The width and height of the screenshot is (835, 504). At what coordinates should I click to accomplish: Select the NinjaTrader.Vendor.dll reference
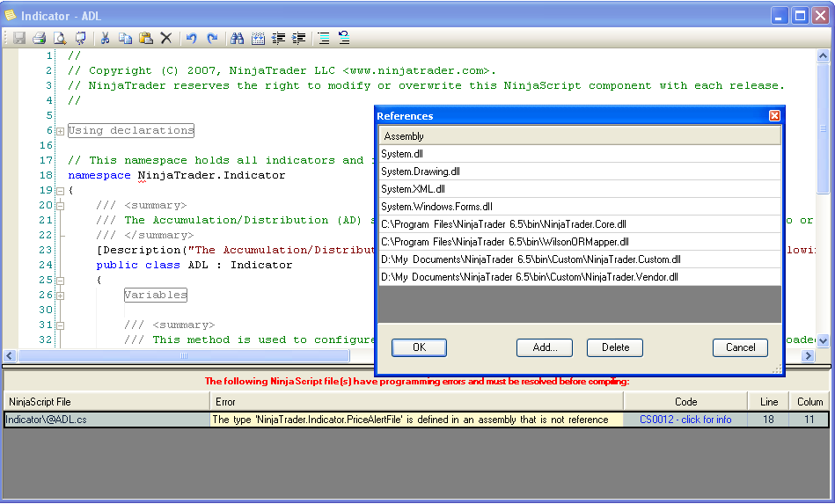579,277
